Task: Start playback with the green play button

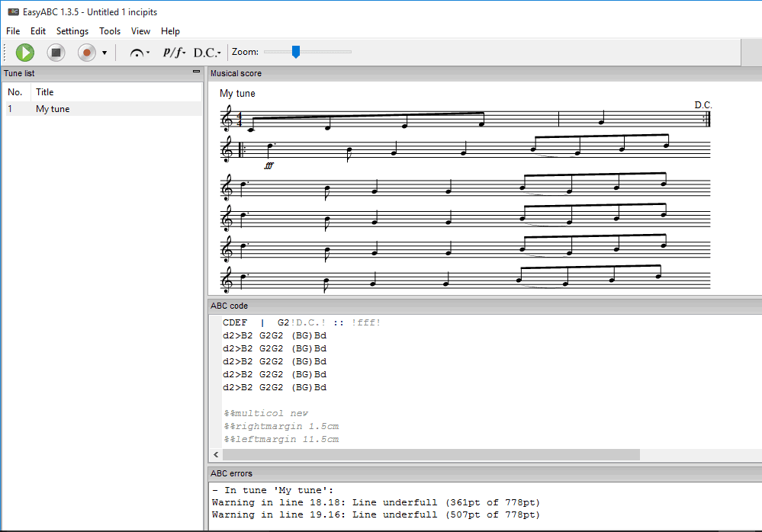Action: coord(24,53)
